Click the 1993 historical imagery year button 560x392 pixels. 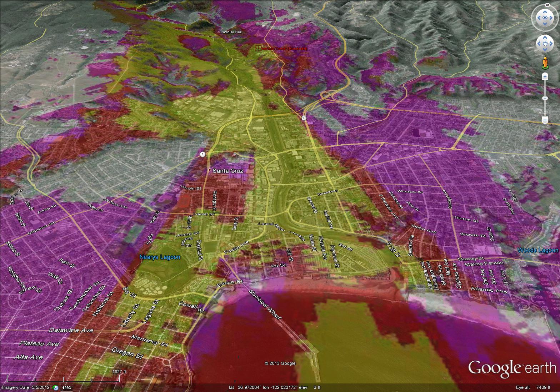click(67, 387)
